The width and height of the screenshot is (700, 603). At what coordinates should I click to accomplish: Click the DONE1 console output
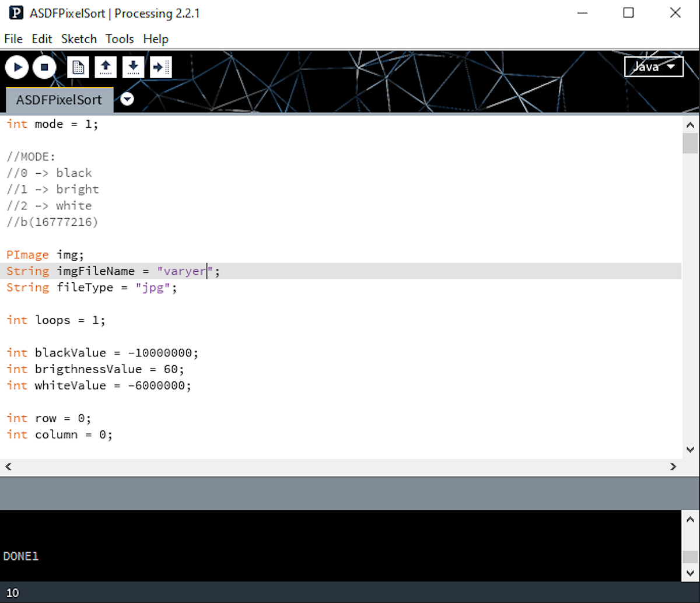(21, 556)
